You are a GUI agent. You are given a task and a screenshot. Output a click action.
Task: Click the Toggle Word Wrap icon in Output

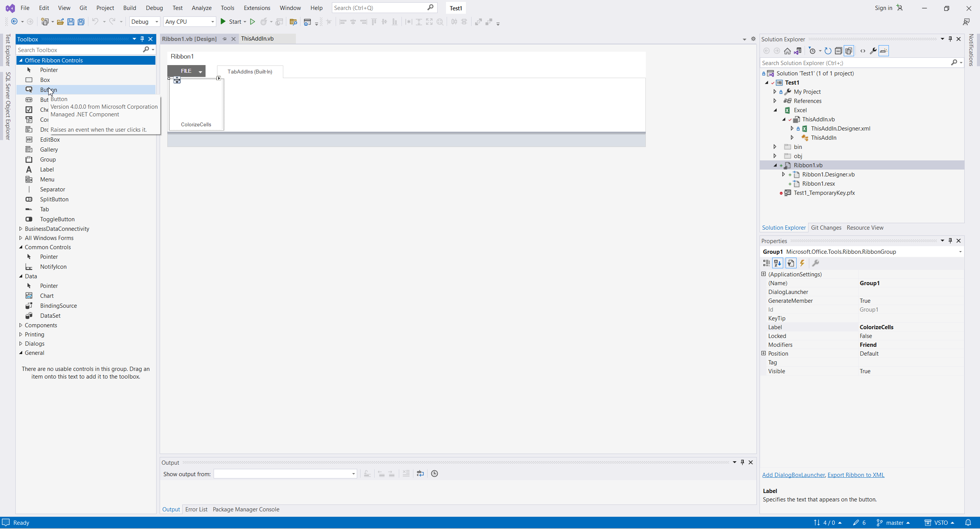[420, 473]
